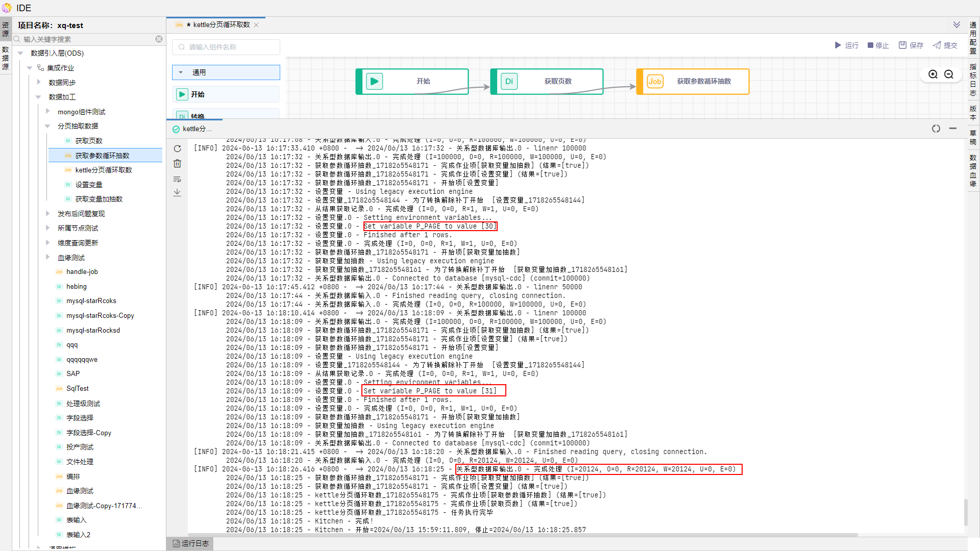Clear log with trash icon

(177, 163)
